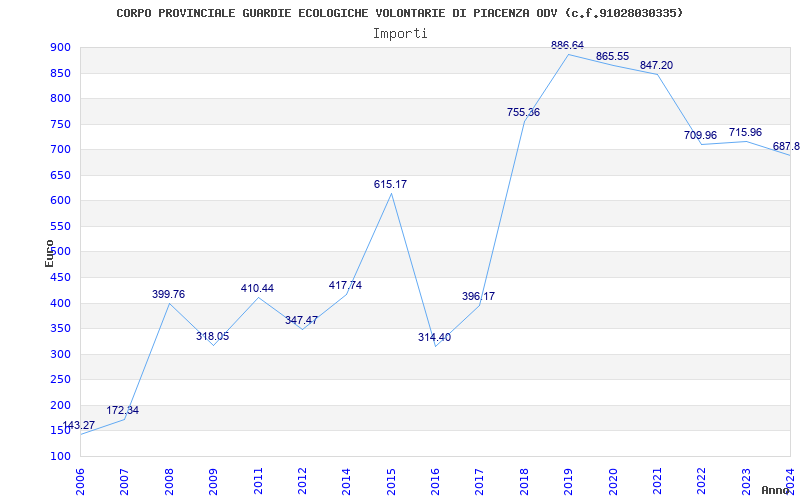Screen dimensions: 800x500
Task: Select the 417.74 data label
Action: (345, 285)
